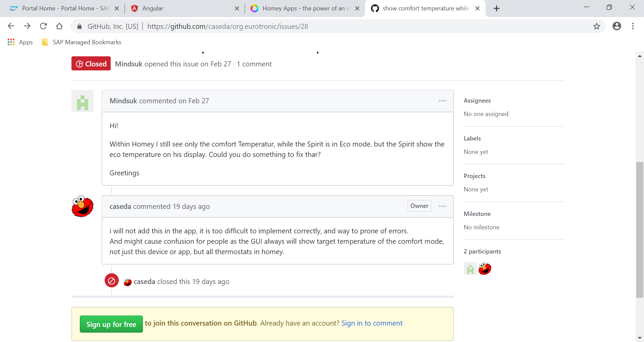Click the address bar URL field

[335, 26]
